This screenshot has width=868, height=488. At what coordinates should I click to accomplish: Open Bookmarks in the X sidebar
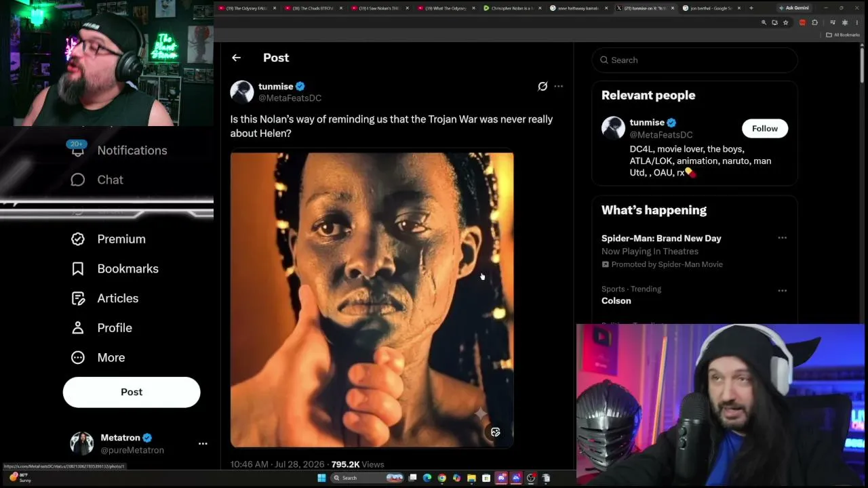(115, 269)
